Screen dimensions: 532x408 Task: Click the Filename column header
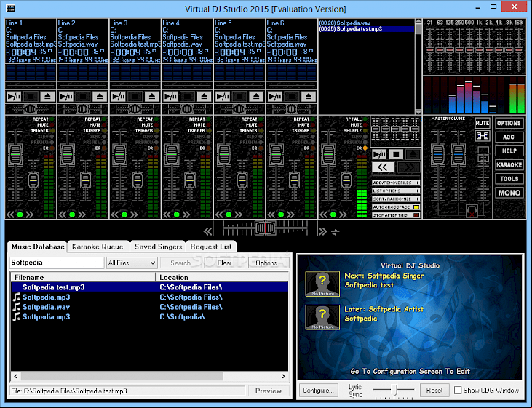[83, 277]
